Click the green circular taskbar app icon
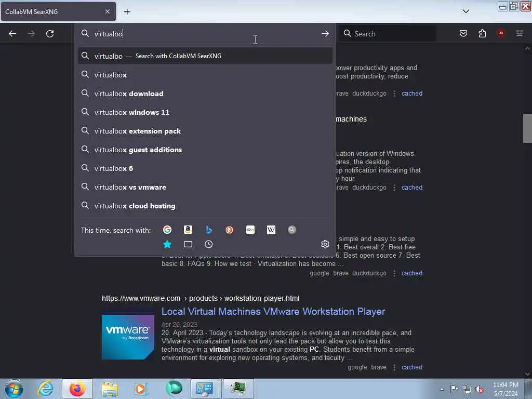The image size is (532, 399). pyautogui.click(x=174, y=389)
